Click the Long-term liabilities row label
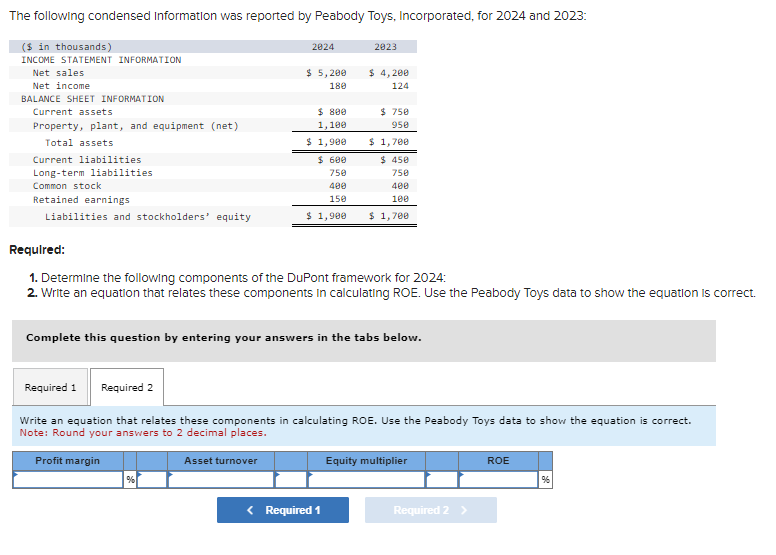Screen dimensions: 776x555 [93, 173]
